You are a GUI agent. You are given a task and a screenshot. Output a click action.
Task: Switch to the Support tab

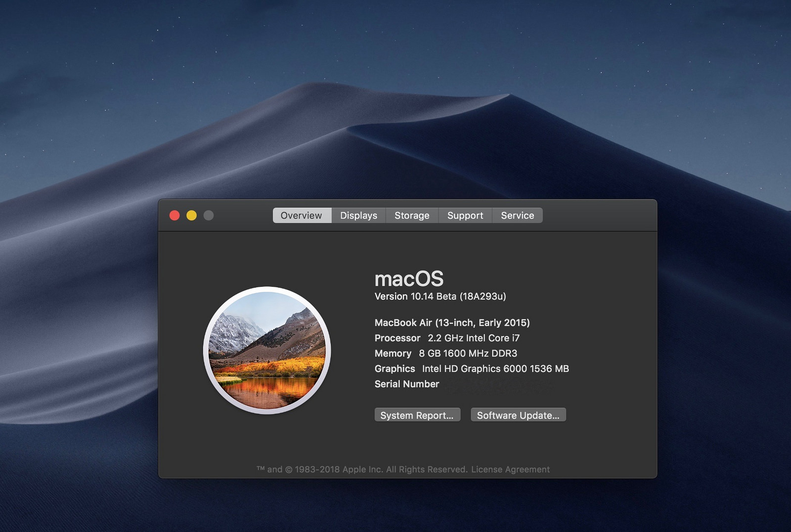465,216
